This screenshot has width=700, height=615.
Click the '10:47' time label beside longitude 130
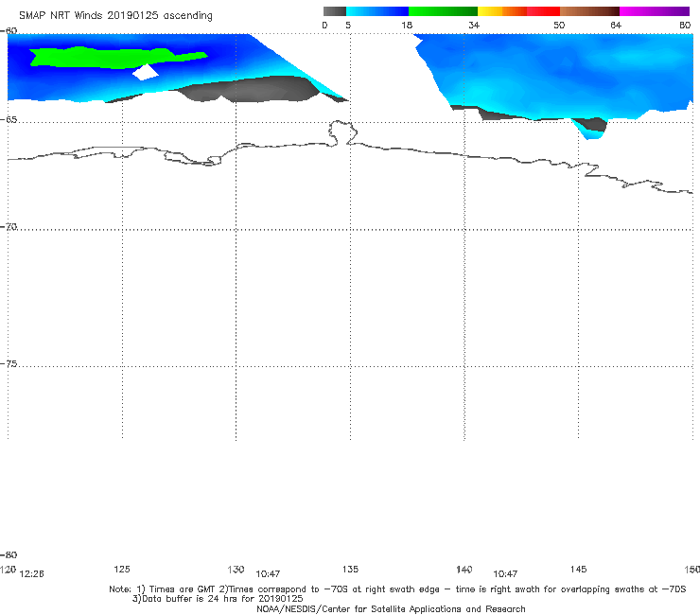[268, 574]
